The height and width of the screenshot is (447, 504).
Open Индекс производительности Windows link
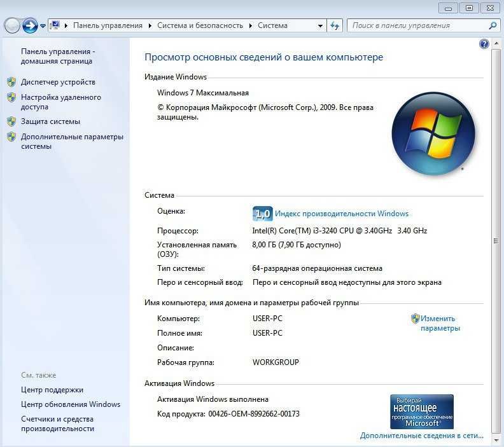coord(342,214)
